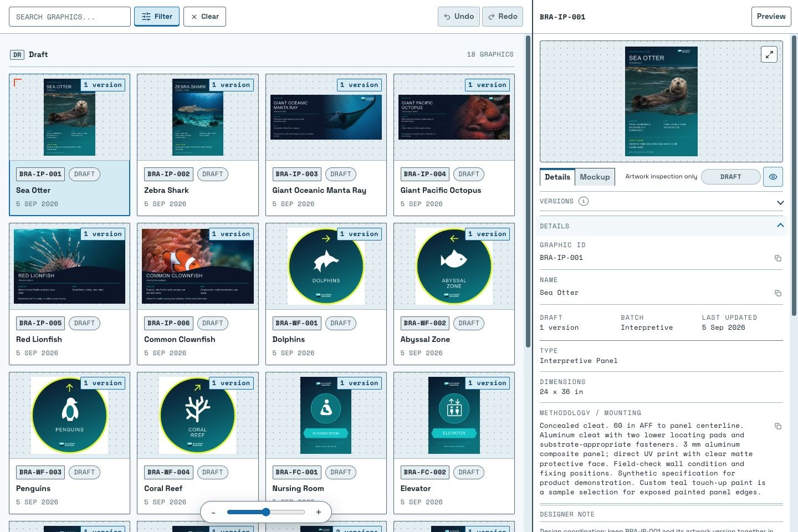Expand the Versions section
This screenshot has height=532, width=798.
click(x=662, y=202)
